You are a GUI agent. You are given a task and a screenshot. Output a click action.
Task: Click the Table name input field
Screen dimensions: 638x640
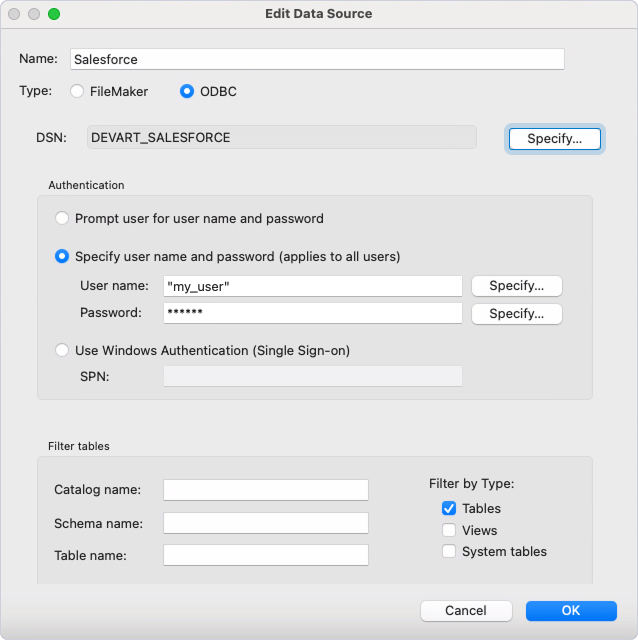(x=266, y=555)
